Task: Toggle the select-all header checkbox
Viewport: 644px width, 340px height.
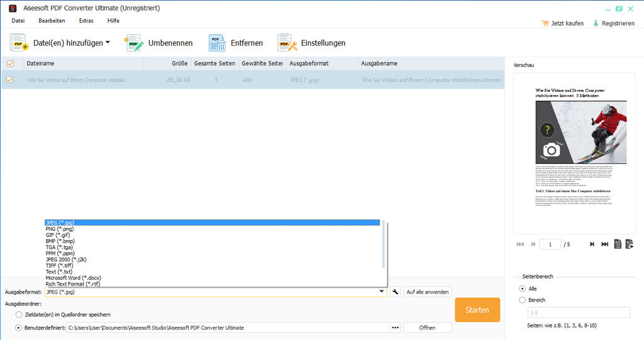Action: [x=10, y=63]
